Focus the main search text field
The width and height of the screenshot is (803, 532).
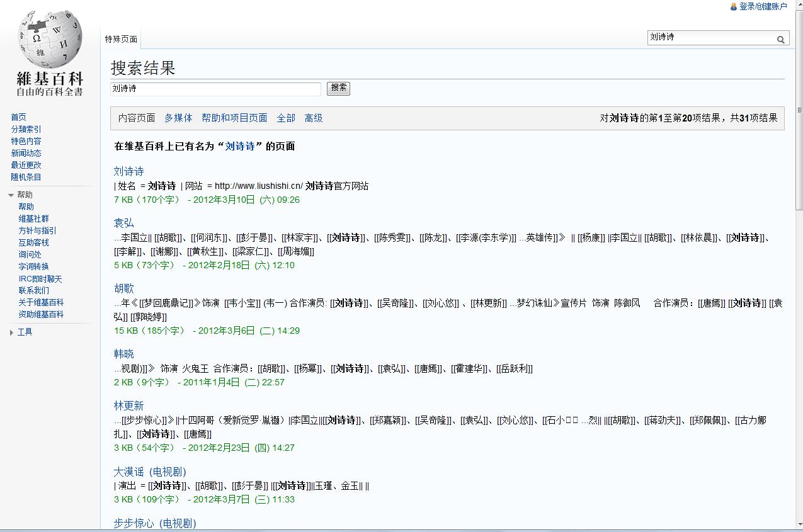coord(216,89)
